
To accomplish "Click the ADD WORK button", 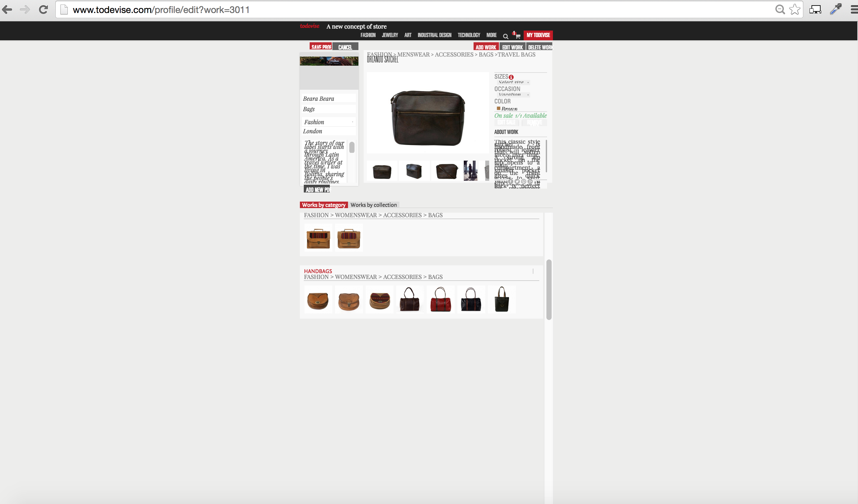I will click(486, 46).
